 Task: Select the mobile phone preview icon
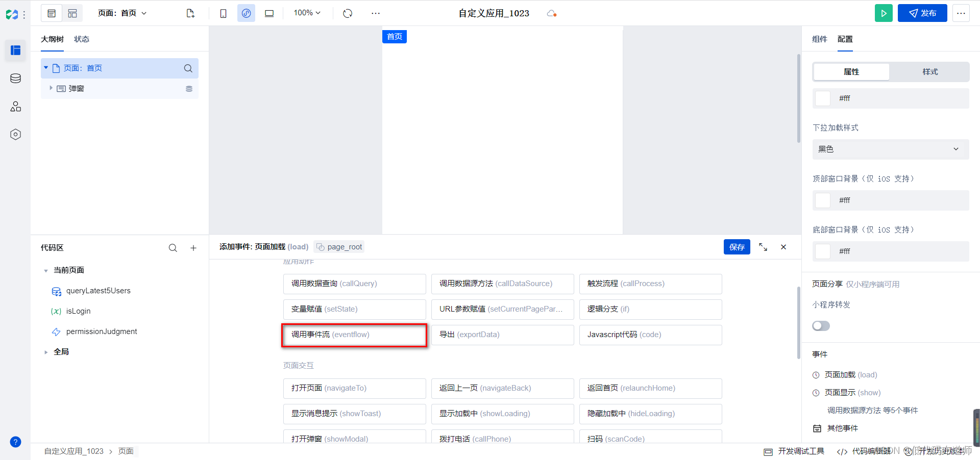tap(223, 13)
